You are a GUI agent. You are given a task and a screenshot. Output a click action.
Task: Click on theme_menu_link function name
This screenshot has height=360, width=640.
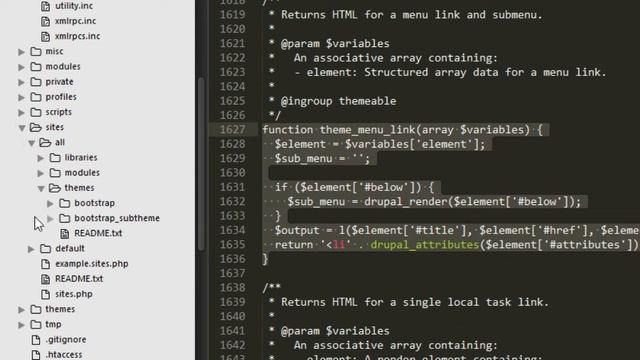click(367, 130)
